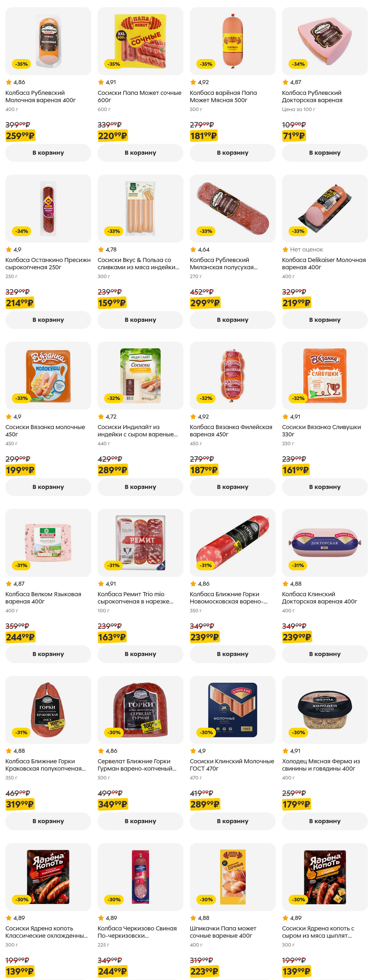Add Вязанка Филейская вареная to cart
This screenshot has height=980, width=374.
point(232,486)
